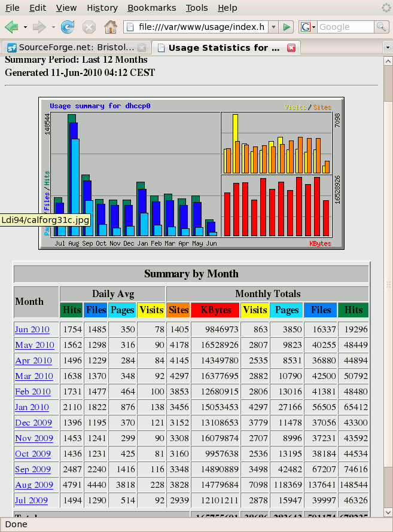
Task: Click the Month column header cell
Action: (x=36, y=302)
